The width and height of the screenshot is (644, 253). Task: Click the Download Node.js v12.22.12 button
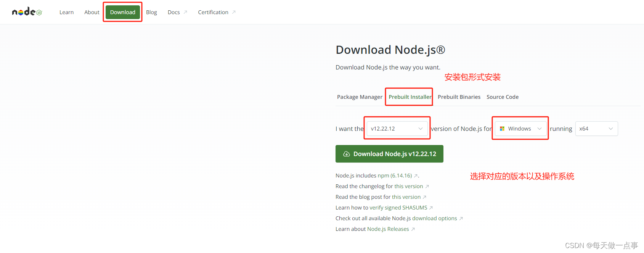coord(389,154)
